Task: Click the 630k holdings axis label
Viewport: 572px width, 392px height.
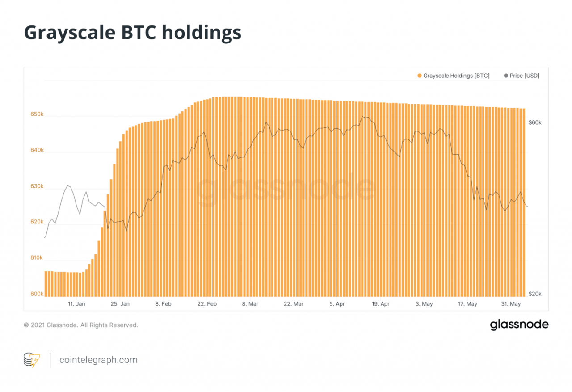Action: (37, 186)
